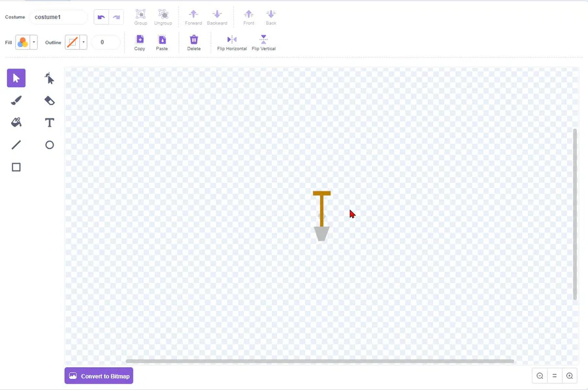Viewport: 588px width, 390px height.
Task: Click the Outline color swatch
Action: (73, 42)
